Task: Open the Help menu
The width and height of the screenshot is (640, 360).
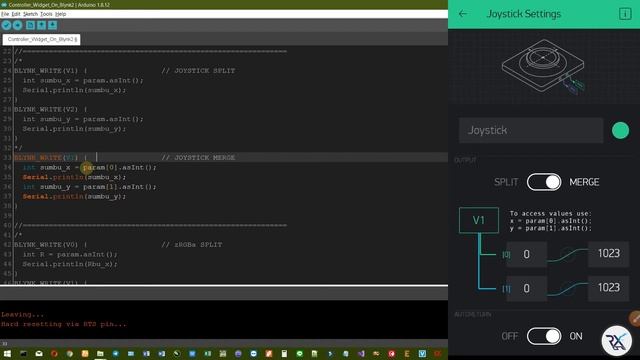Action: (x=60, y=14)
